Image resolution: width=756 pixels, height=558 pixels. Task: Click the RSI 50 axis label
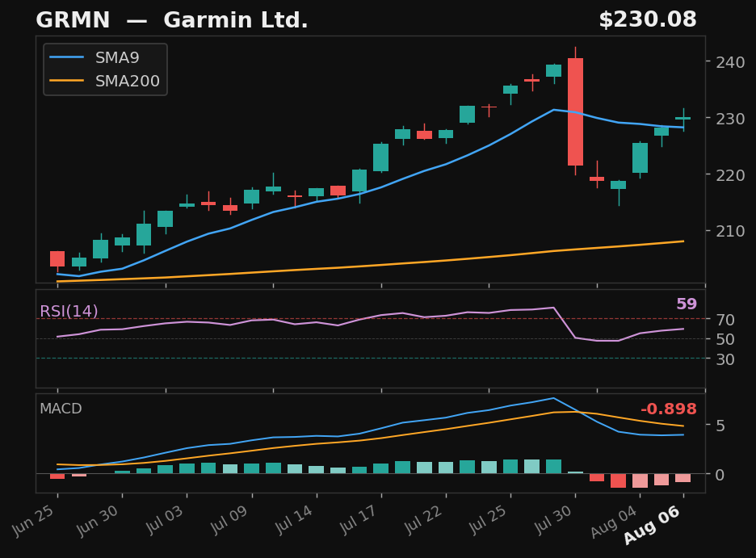click(x=725, y=339)
